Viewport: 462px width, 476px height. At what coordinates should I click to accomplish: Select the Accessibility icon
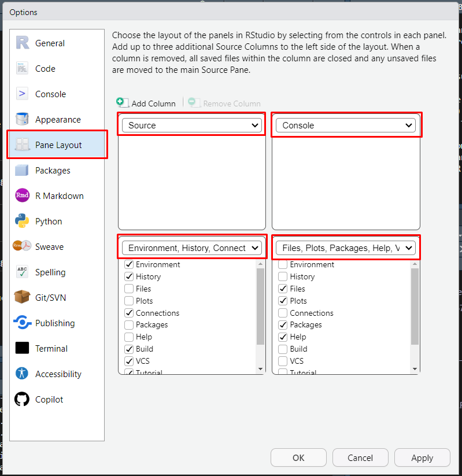click(22, 374)
